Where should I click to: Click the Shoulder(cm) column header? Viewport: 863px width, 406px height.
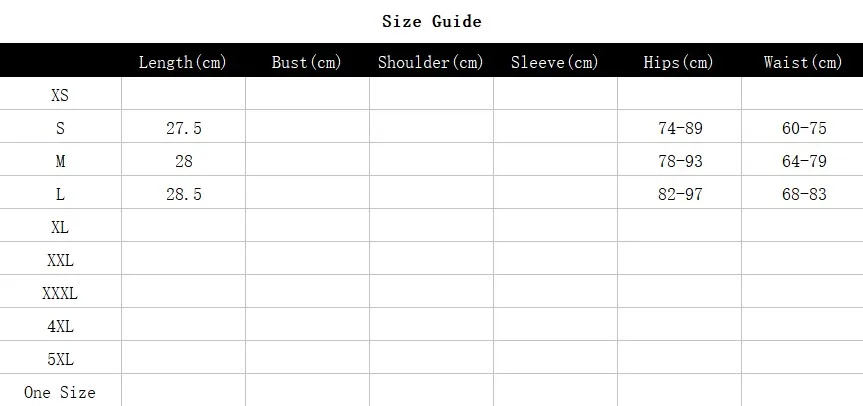point(430,62)
